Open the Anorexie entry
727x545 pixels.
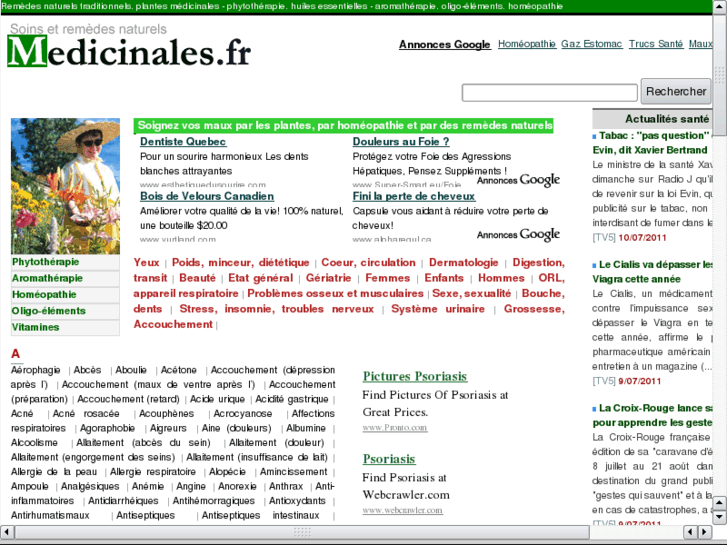pyautogui.click(x=237, y=487)
